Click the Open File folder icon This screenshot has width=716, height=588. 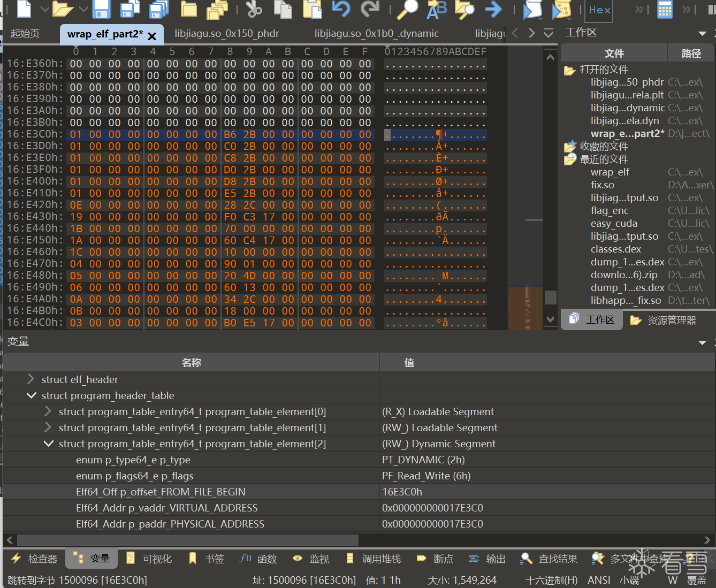63,9
